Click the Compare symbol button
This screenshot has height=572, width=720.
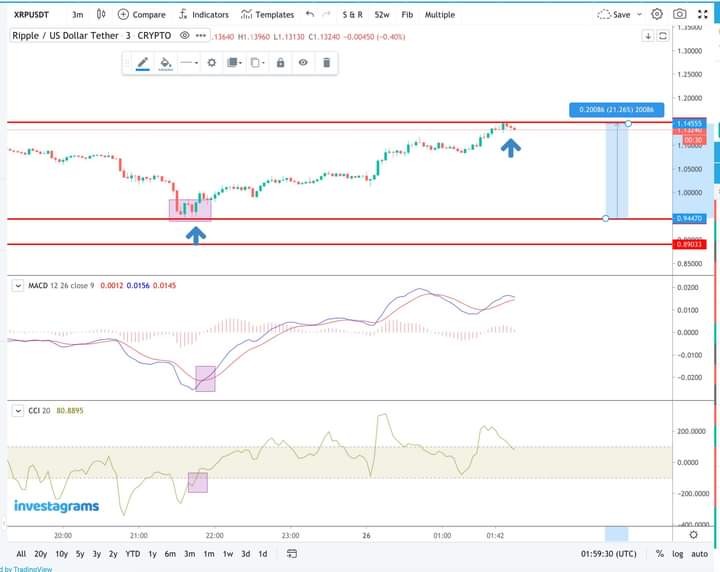coord(141,15)
